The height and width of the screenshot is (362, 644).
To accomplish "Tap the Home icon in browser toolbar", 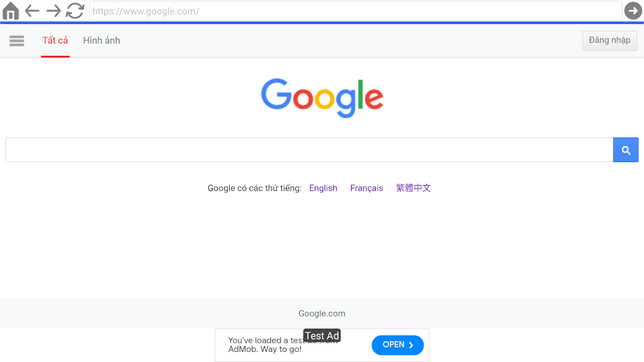I will coord(10,11).
